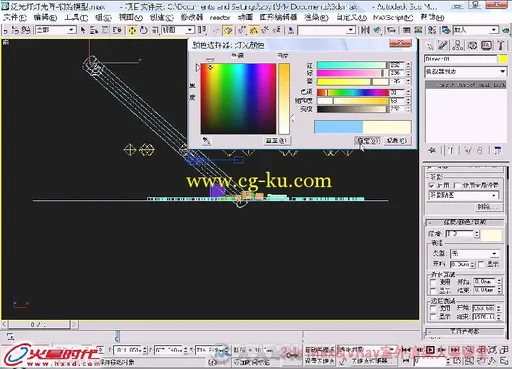Image resolution: width=512 pixels, height=369 pixels.
Task: Open the MAXScript menu
Action: pos(393,17)
